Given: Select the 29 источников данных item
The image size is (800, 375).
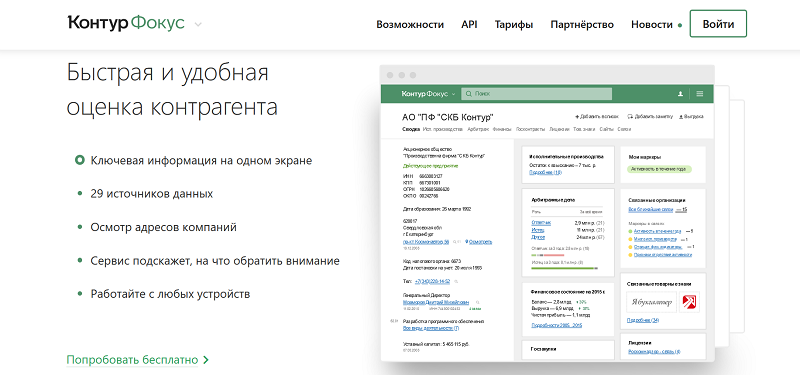Looking at the screenshot, I should (x=152, y=194).
